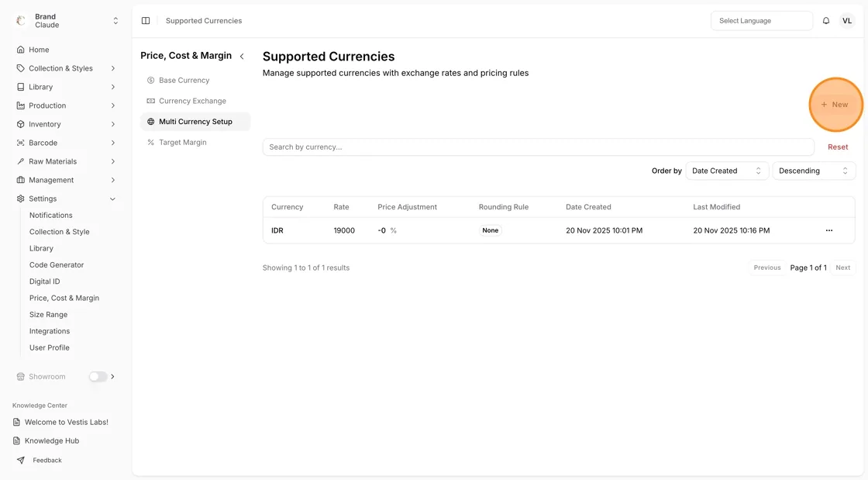This screenshot has width=868, height=480.
Task: Click the Management briefcase icon
Action: pos(20,180)
